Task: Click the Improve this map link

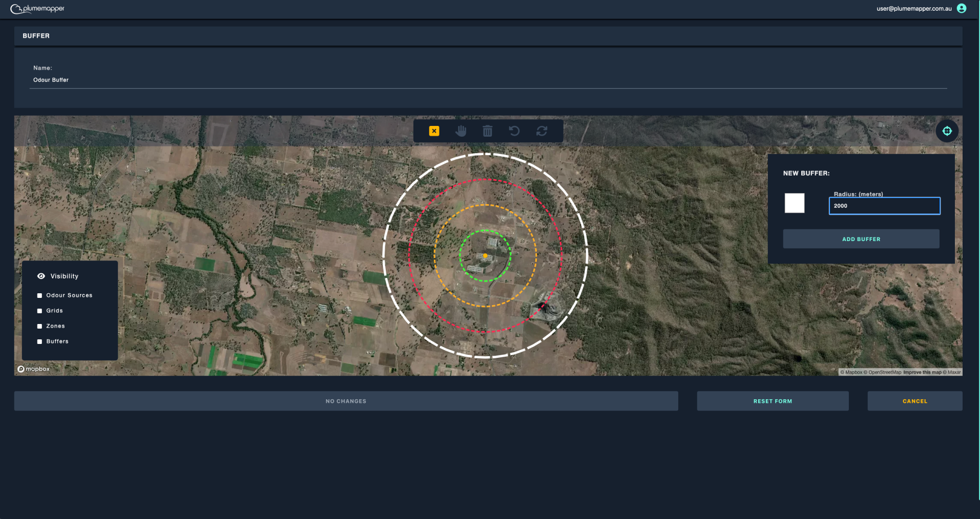Action: (x=922, y=372)
